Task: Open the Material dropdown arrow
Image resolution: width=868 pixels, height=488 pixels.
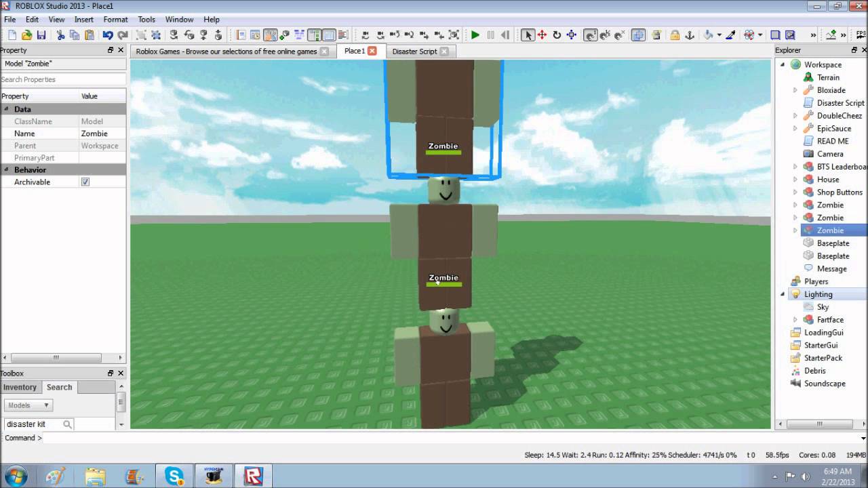Action: (759, 35)
